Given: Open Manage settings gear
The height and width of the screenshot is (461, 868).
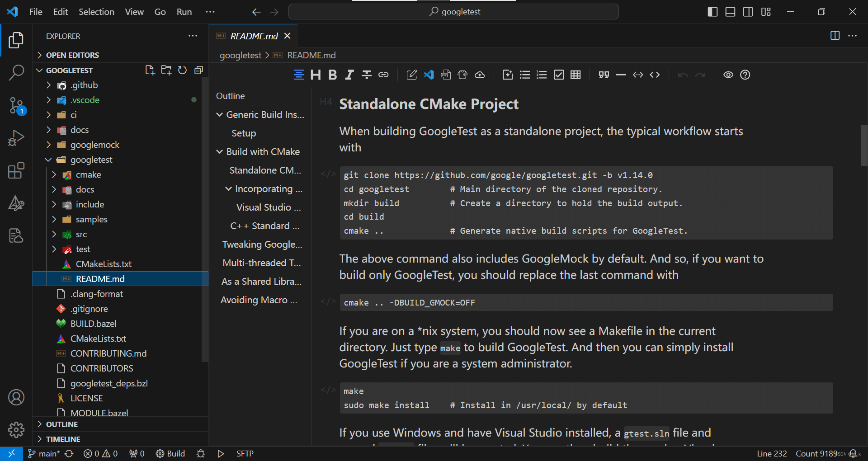Looking at the screenshot, I should pyautogui.click(x=16, y=430).
